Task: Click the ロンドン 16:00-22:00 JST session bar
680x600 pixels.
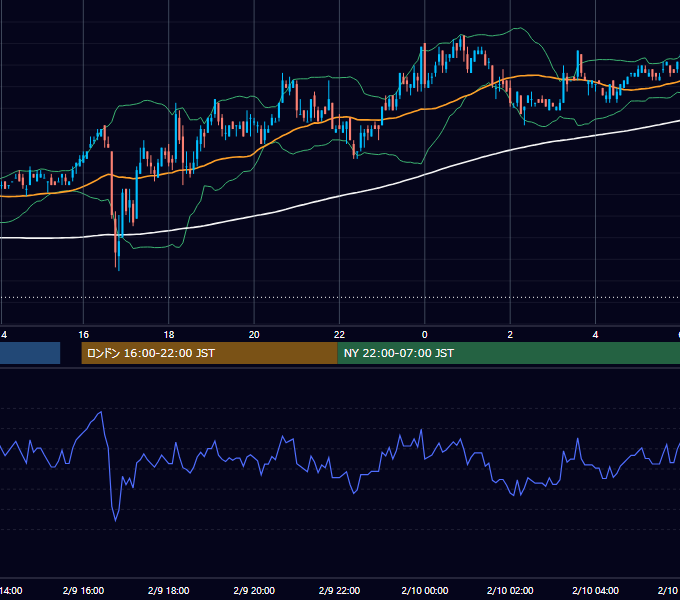Action: click(x=209, y=353)
